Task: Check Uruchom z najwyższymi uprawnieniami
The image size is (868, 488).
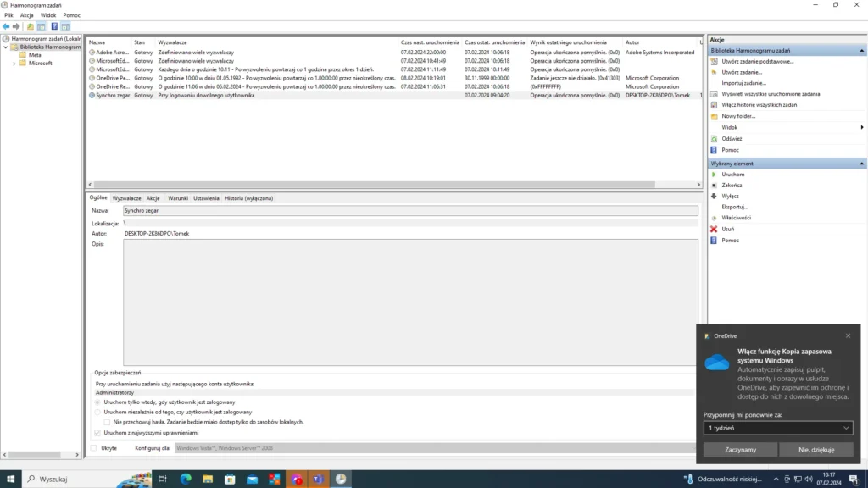Action: pos(97,432)
